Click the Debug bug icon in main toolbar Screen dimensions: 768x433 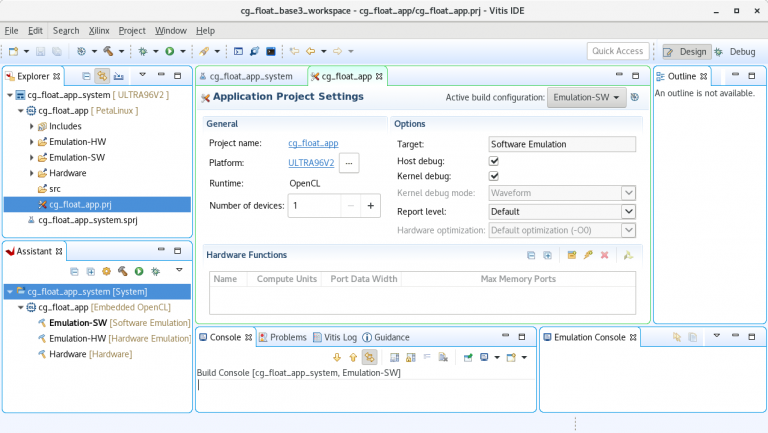click(x=144, y=51)
